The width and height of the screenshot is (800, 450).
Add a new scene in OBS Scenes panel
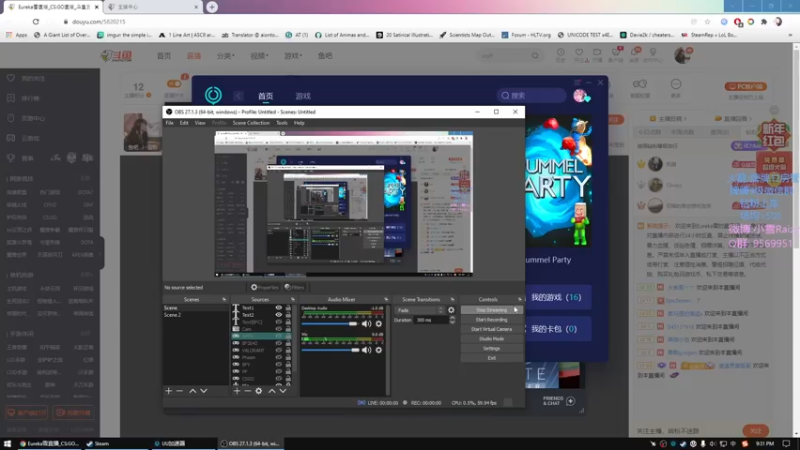coord(169,391)
